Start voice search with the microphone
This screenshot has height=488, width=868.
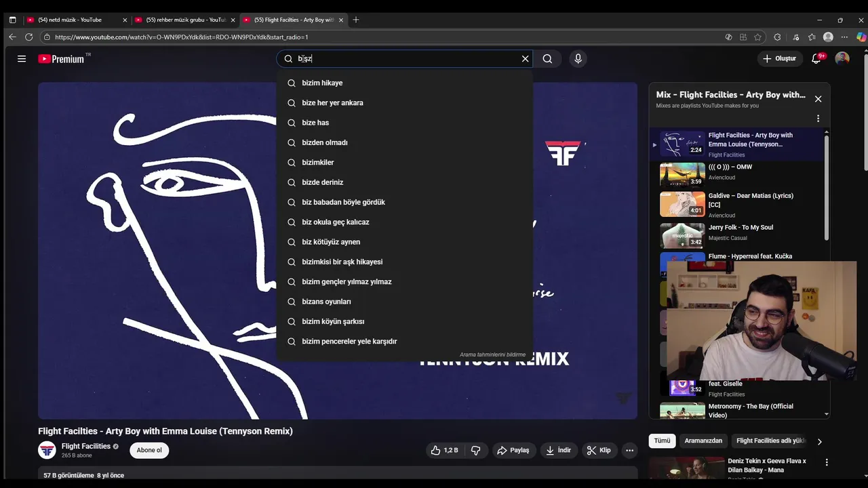[578, 59]
